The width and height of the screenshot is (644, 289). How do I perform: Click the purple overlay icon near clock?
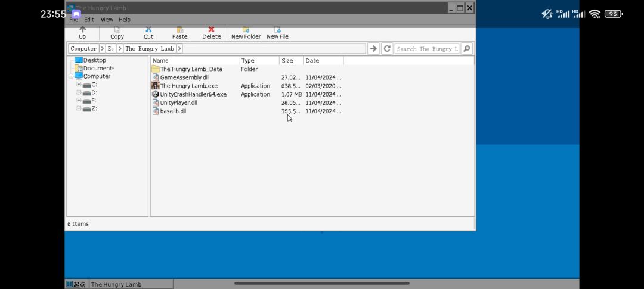pyautogui.click(x=76, y=14)
